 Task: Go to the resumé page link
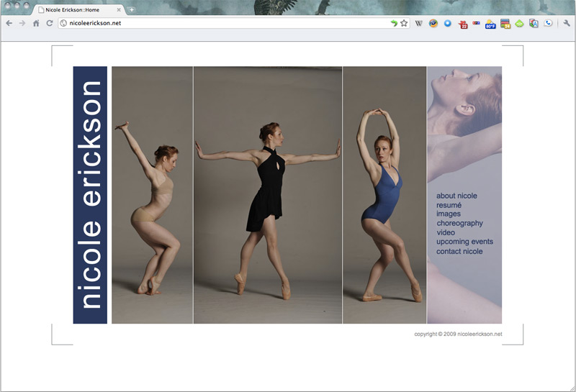449,205
